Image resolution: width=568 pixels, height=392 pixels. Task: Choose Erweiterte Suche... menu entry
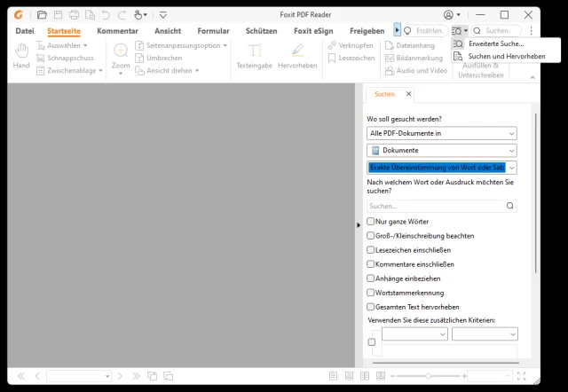496,43
